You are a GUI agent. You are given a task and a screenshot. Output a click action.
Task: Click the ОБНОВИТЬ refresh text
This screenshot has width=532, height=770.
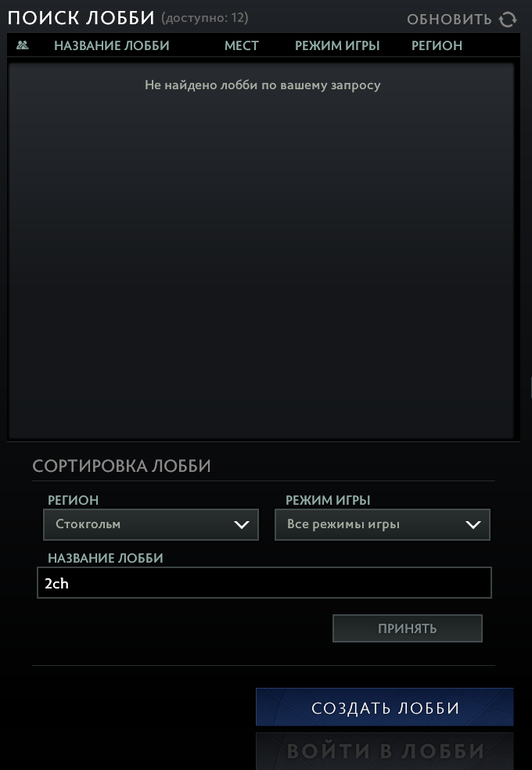(x=449, y=20)
